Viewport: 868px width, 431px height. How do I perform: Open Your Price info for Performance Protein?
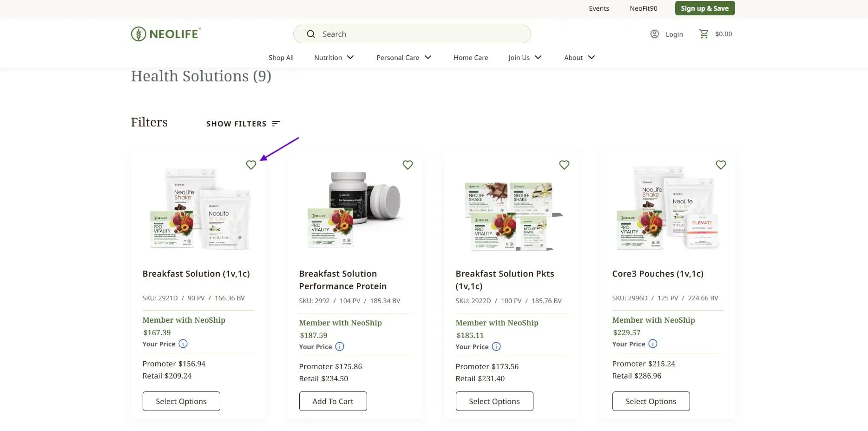(340, 346)
